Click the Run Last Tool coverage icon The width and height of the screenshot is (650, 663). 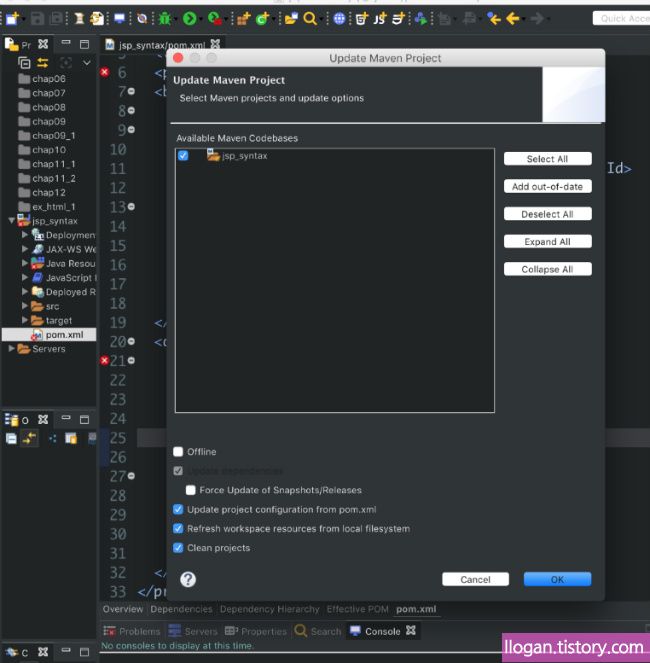214,19
